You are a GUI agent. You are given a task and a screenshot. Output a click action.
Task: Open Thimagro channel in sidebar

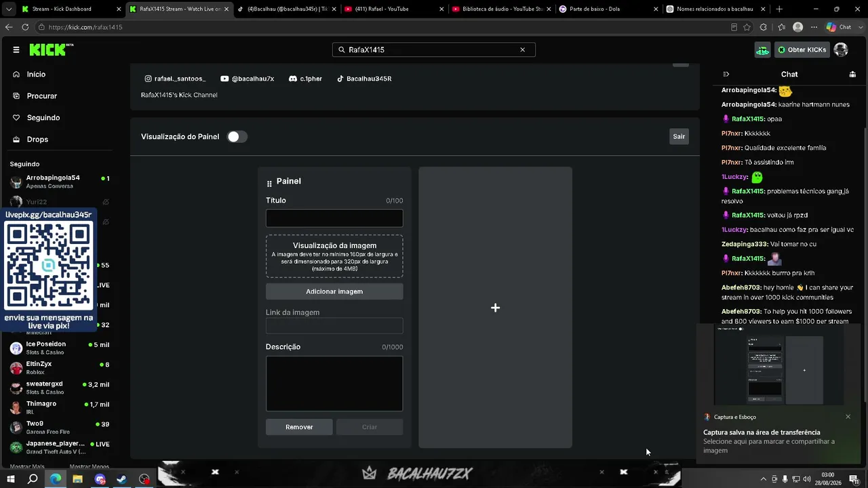(60, 407)
